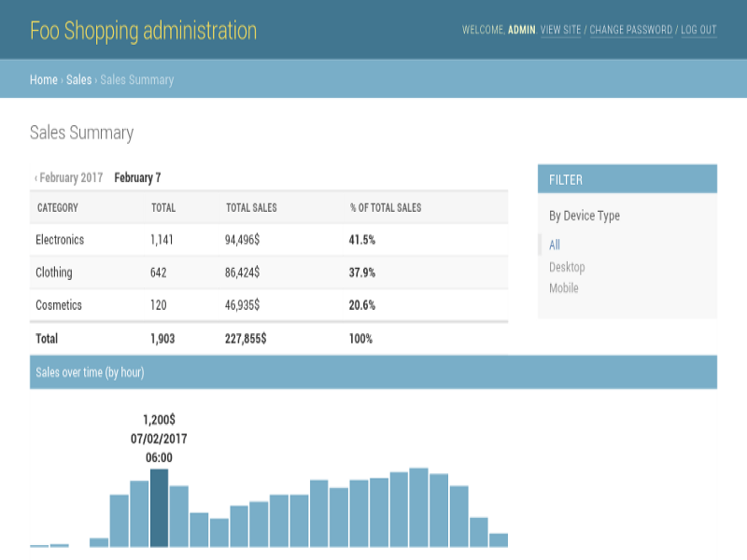Click the highlighted 06:00 dark bar

159,509
